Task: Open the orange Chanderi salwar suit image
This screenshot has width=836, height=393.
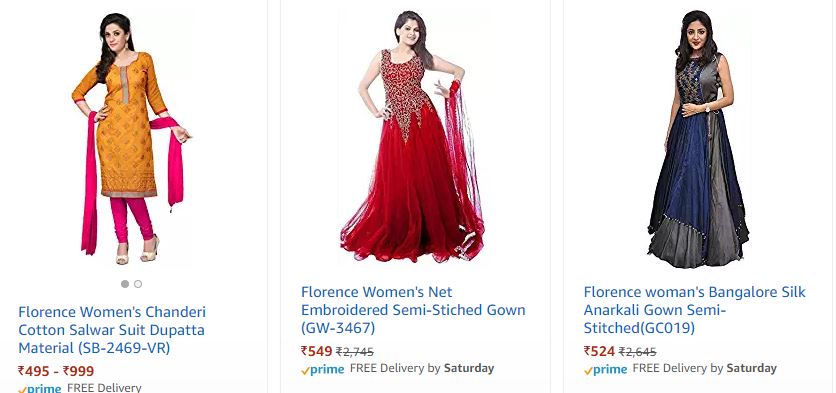Action: 131,138
